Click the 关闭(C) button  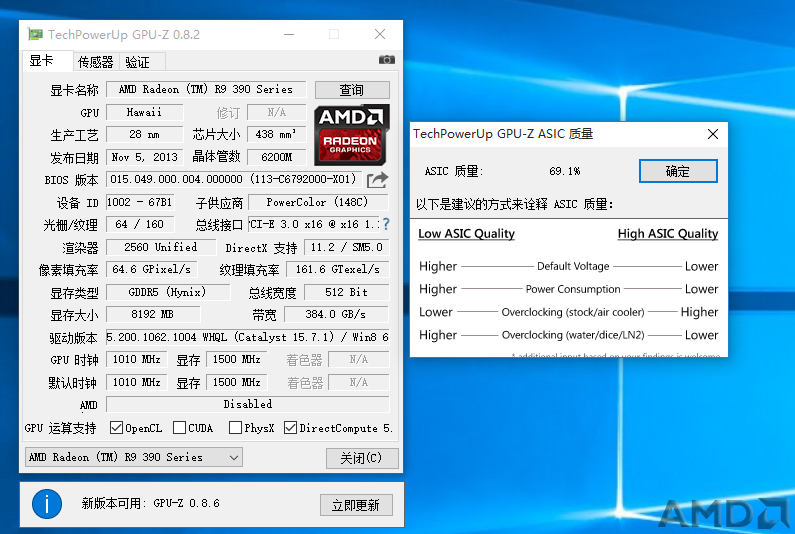pos(362,458)
